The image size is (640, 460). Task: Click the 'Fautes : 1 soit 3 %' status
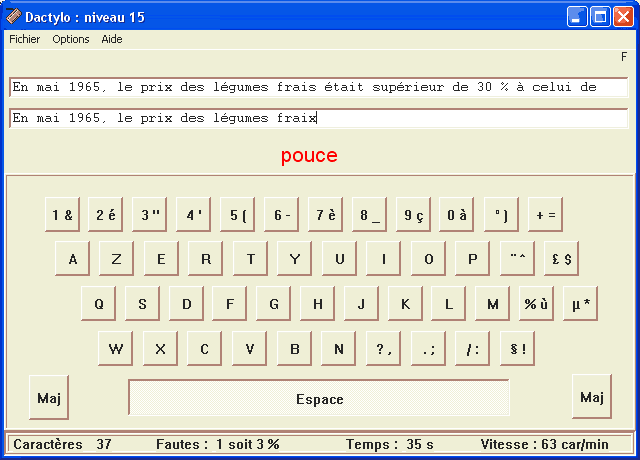click(x=218, y=444)
